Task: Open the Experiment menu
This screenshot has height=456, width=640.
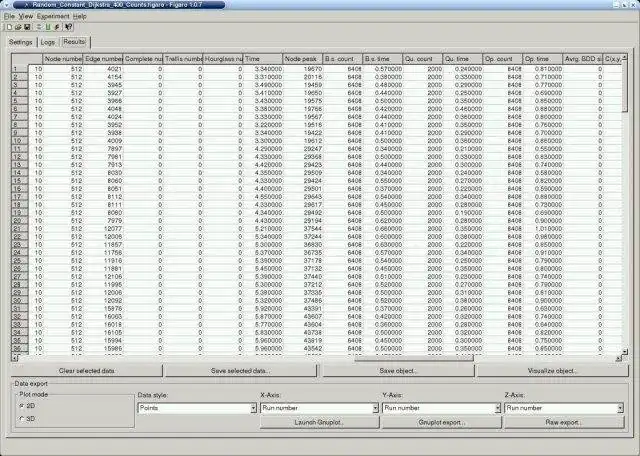Action: 53,16
